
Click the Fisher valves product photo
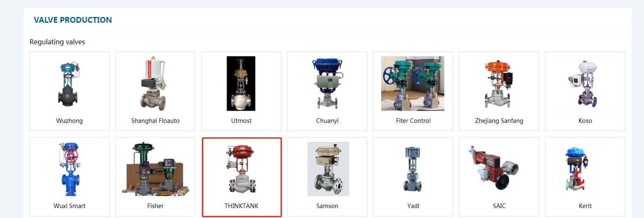click(x=155, y=169)
